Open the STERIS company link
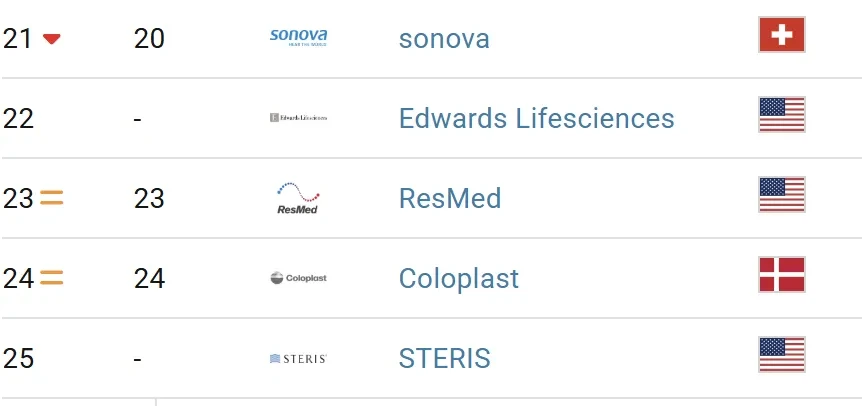This screenshot has width=862, height=406. click(444, 359)
